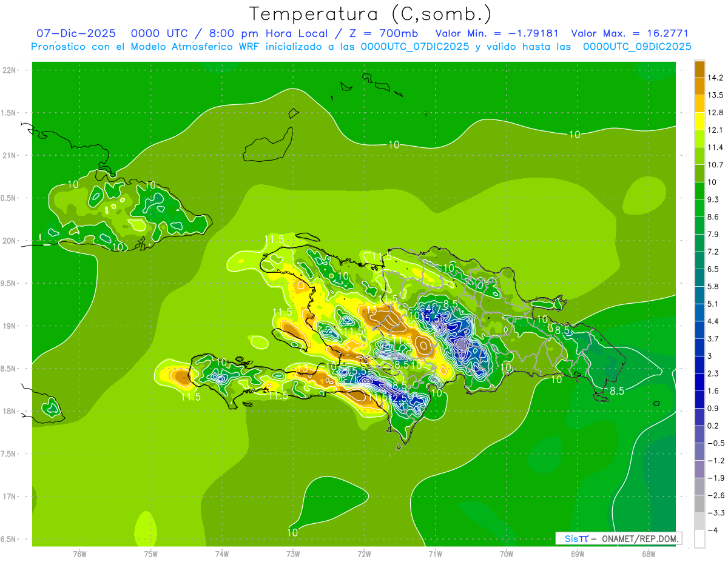This screenshot has height=562, width=728.
Task: Click "Valor Min. = -1.79181"
Action: click(497, 33)
